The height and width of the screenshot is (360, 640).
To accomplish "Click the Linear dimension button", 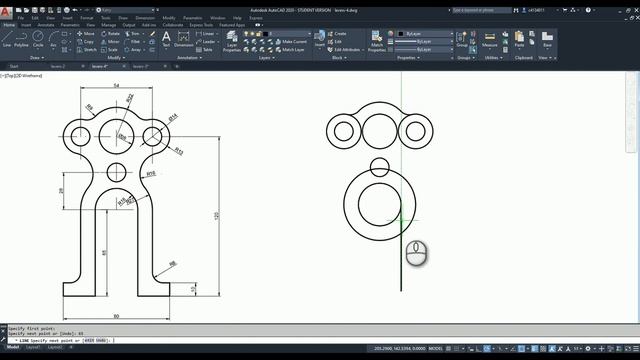I will point(205,33).
